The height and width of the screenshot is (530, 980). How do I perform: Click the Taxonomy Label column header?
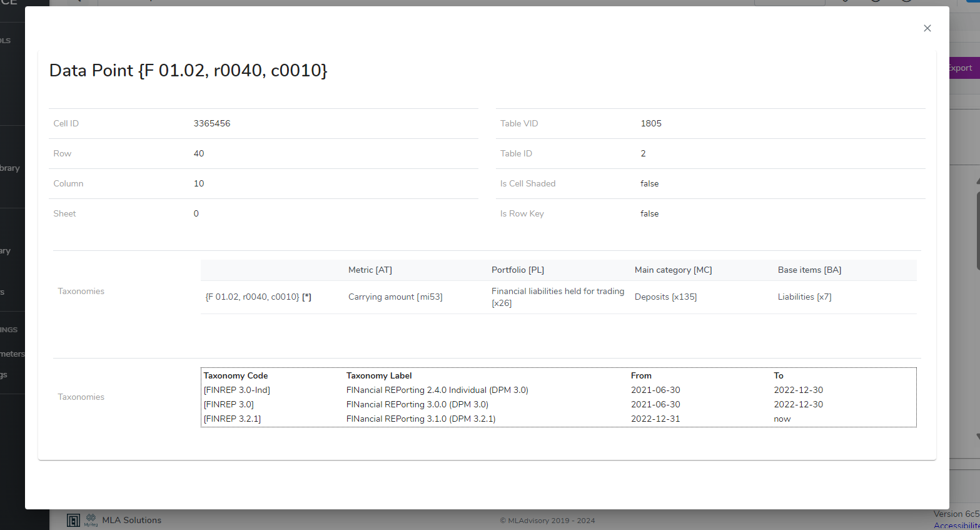(379, 375)
